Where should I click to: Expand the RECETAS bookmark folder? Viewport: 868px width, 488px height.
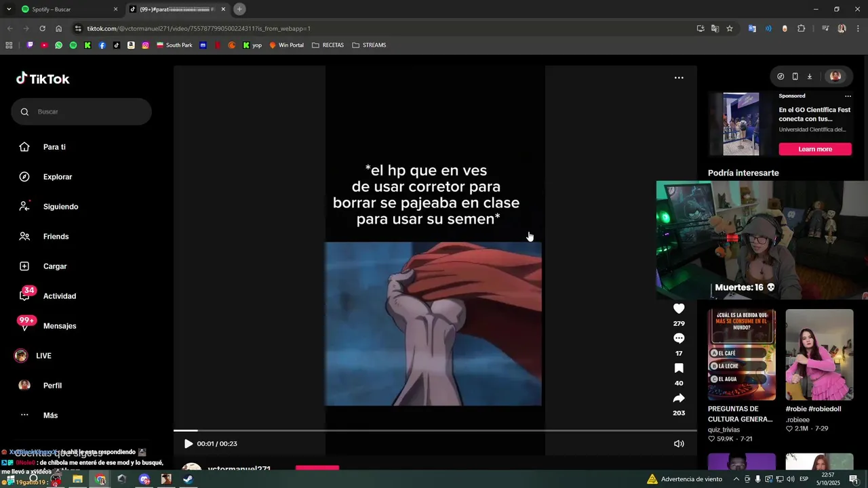pyautogui.click(x=328, y=45)
